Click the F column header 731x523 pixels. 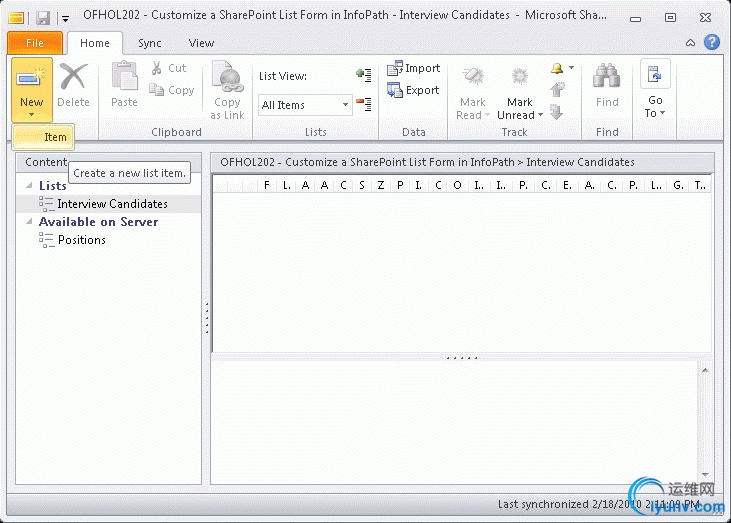267,185
